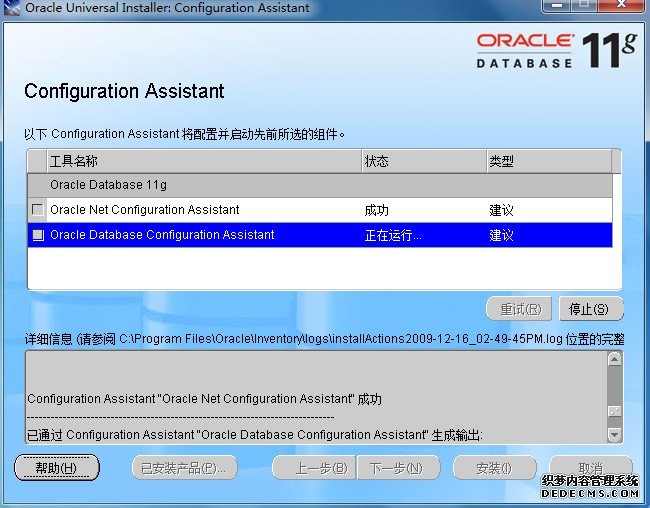Click the 类型 column header
The height and width of the screenshot is (508, 650).
point(548,161)
